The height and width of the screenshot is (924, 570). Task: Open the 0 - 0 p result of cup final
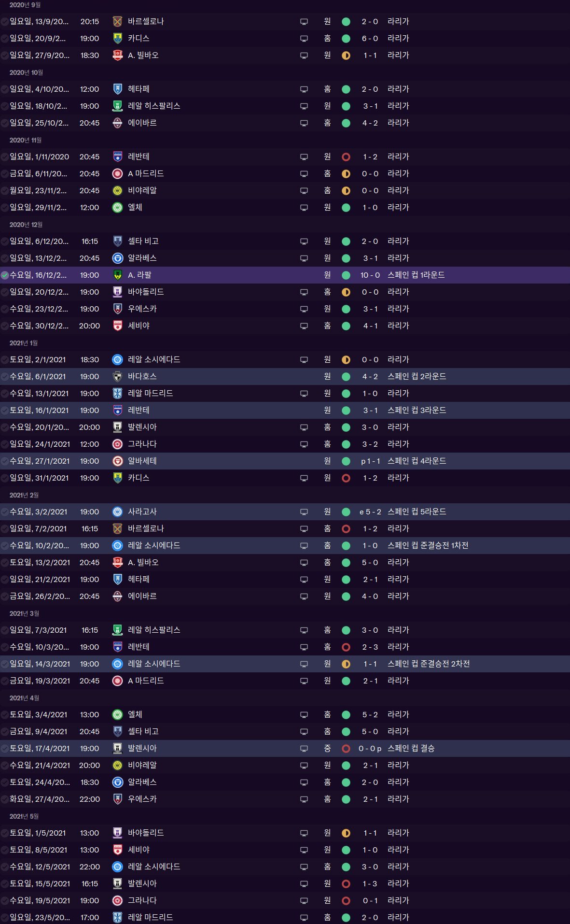click(370, 749)
